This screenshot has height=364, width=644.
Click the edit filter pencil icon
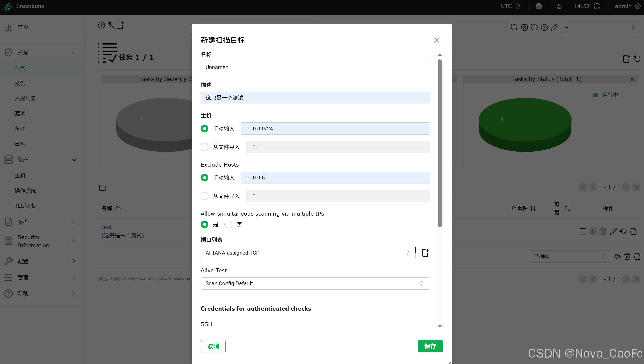554,27
